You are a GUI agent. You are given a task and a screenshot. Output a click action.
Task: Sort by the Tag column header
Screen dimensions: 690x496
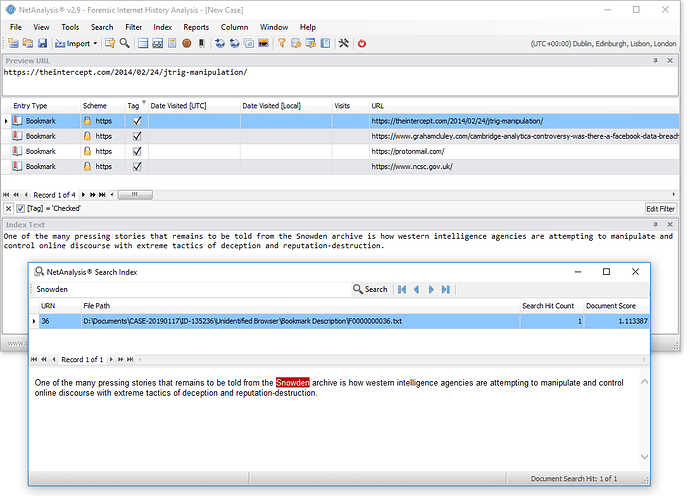pyautogui.click(x=136, y=106)
